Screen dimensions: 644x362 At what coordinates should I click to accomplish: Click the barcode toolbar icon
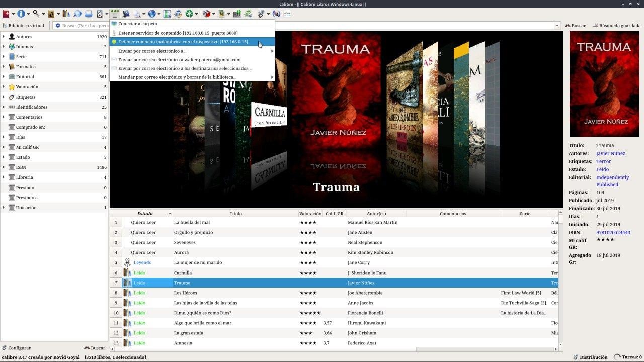click(237, 14)
